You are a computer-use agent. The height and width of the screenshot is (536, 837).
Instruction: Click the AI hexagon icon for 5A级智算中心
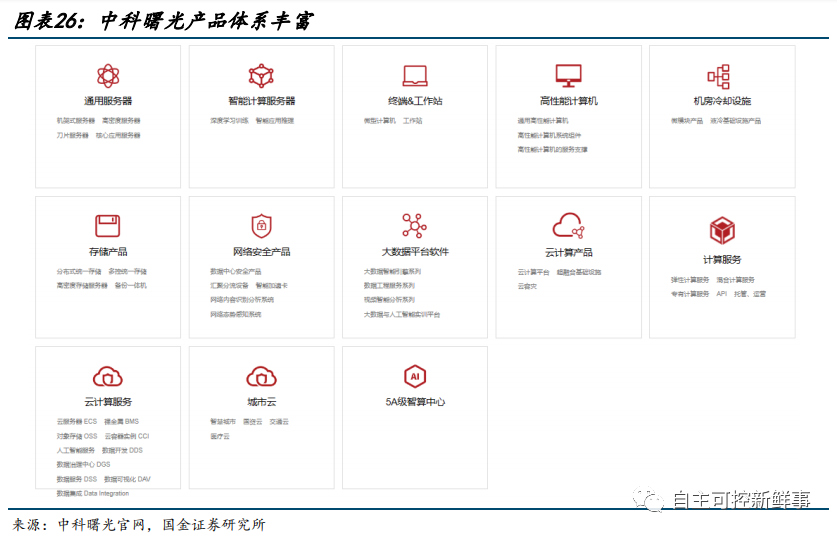pyautogui.click(x=415, y=376)
